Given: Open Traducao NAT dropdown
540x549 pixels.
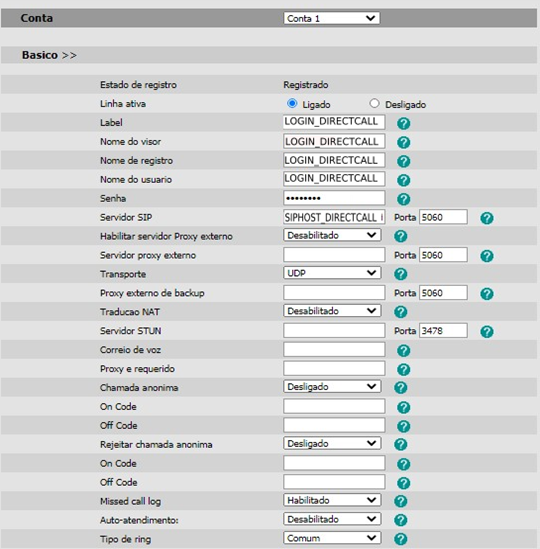Looking at the screenshot, I should pyautogui.click(x=332, y=311).
